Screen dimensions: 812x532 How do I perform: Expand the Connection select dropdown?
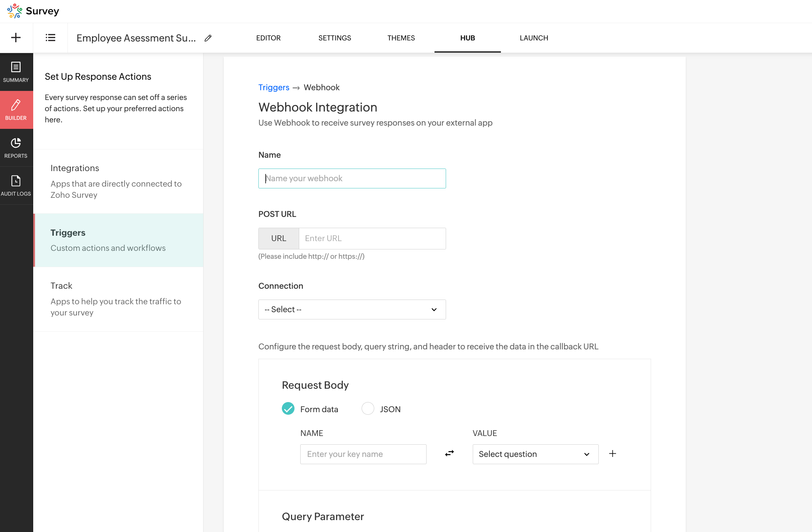tap(352, 309)
